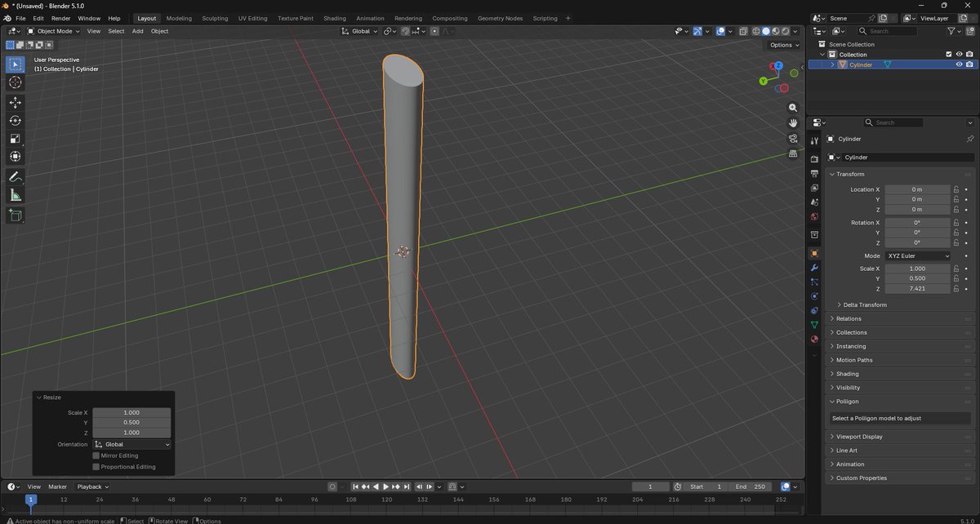Select the Transform tool
This screenshot has width=980, height=524.
click(x=16, y=156)
